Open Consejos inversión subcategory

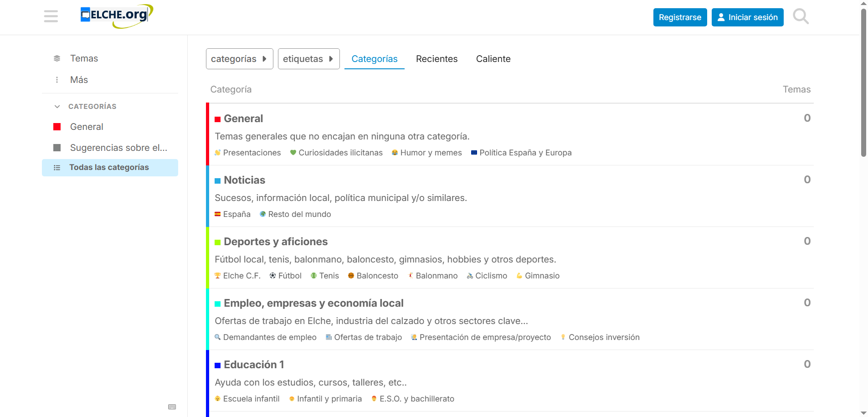click(x=600, y=337)
